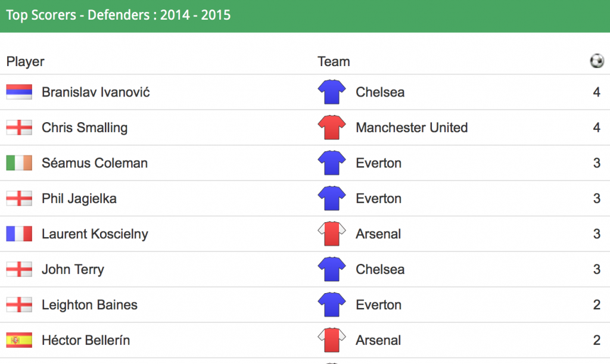Image resolution: width=610 pixels, height=364 pixels.
Task: Click the Irish flag next to Séamus Coleman
Action: [x=19, y=163]
